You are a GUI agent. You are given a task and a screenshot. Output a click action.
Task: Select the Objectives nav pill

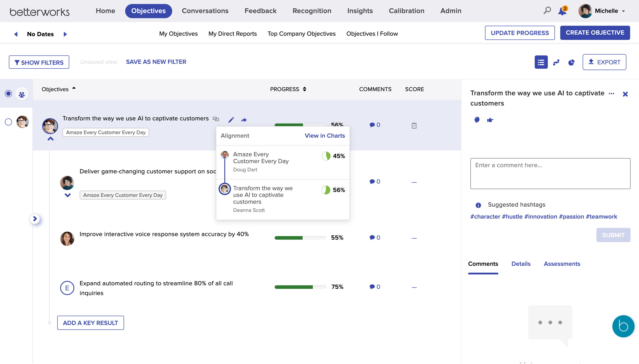[x=148, y=11]
